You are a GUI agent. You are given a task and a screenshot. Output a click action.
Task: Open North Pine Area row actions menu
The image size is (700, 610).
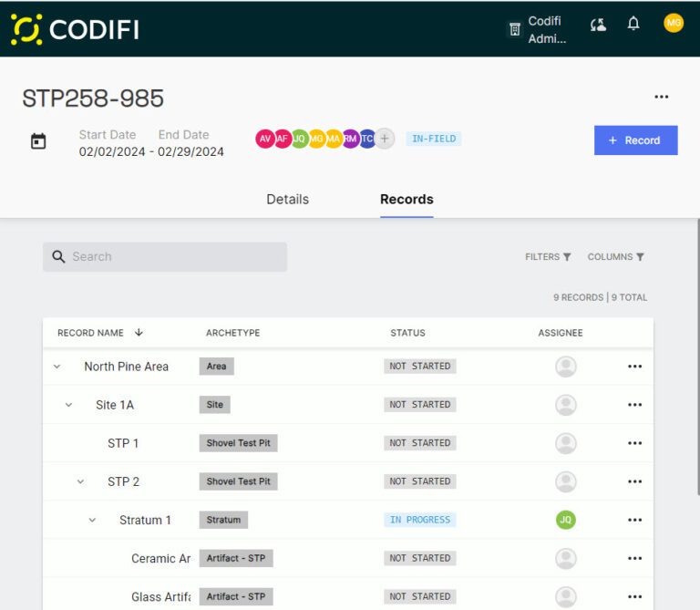pos(634,367)
